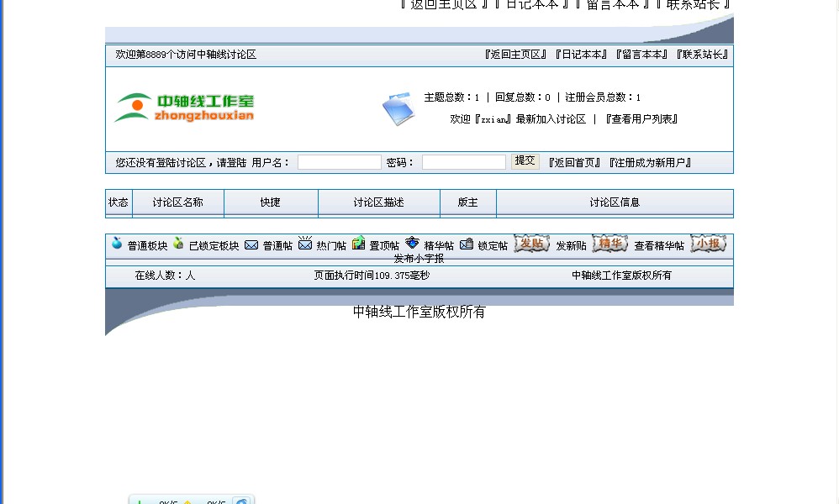
Task: Open the 日记本本 diary link in header bar
Action: (x=581, y=55)
